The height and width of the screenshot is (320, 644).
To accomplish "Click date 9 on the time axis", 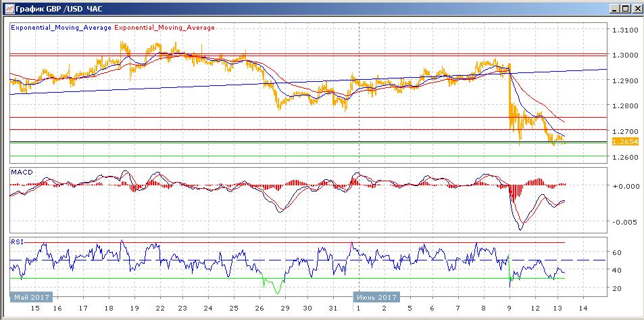I will click(508, 308).
